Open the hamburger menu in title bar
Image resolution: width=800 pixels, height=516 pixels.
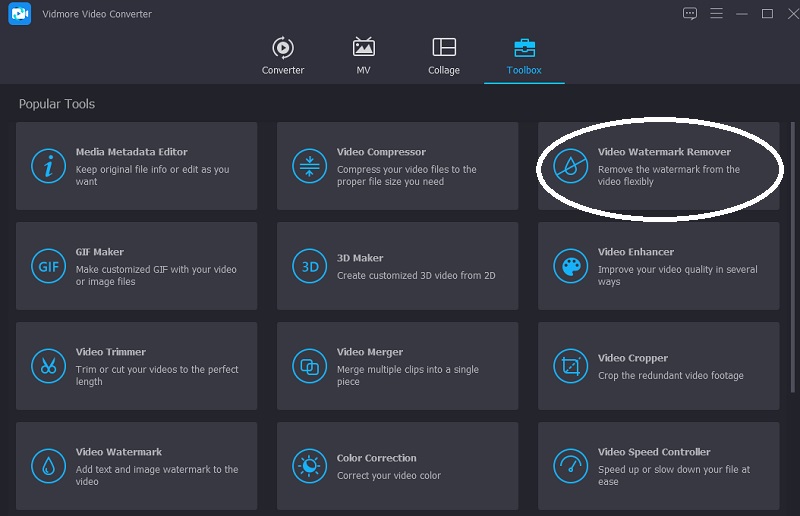pyautogui.click(x=716, y=13)
